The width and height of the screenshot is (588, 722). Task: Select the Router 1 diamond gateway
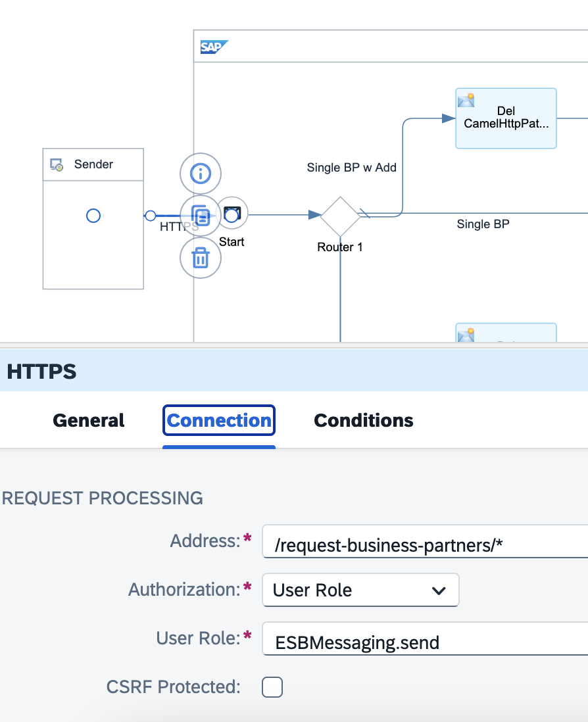[340, 216]
